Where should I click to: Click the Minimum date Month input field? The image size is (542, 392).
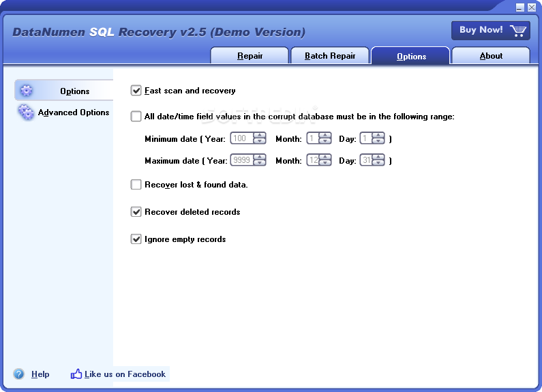[x=313, y=138]
